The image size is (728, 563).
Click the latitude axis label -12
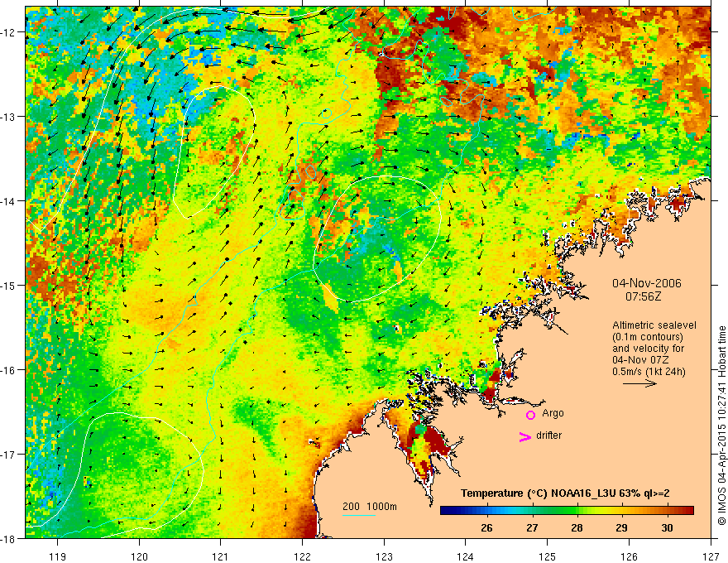(x=9, y=32)
